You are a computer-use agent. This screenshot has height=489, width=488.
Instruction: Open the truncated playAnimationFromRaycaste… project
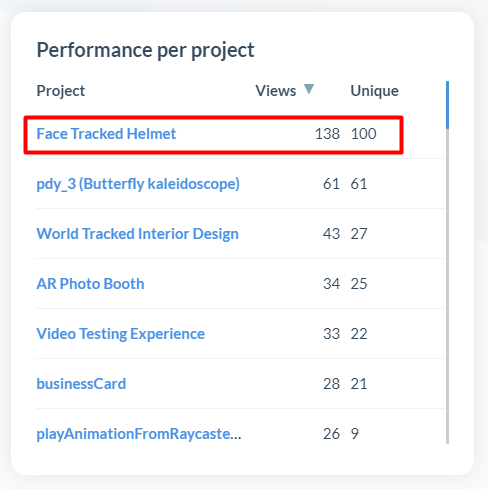click(139, 434)
